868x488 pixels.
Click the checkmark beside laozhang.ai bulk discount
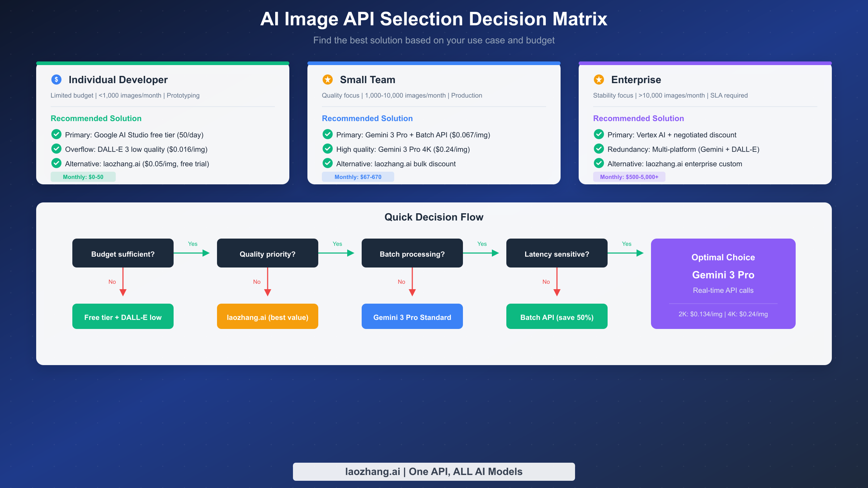327,163
